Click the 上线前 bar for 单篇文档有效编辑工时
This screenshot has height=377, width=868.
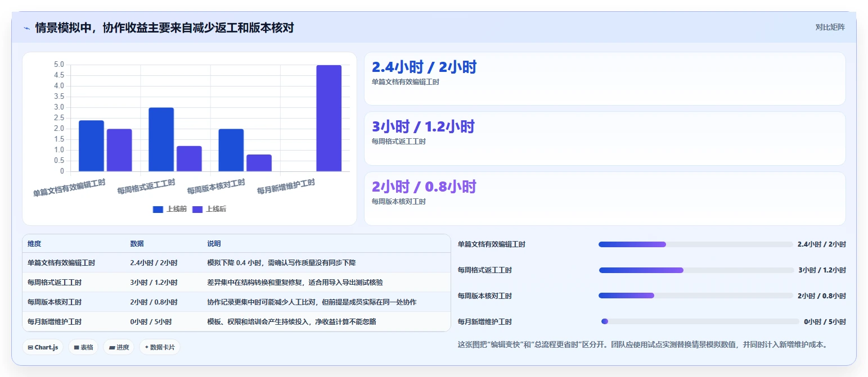click(91, 146)
